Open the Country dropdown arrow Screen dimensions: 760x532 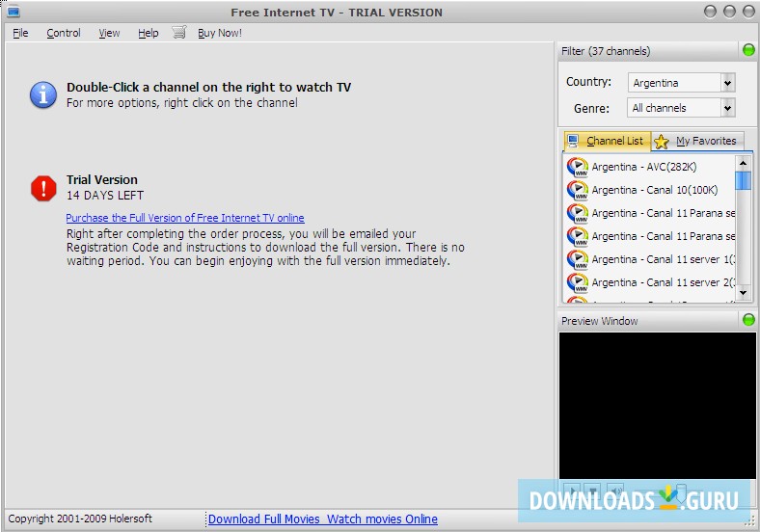pyautogui.click(x=727, y=83)
